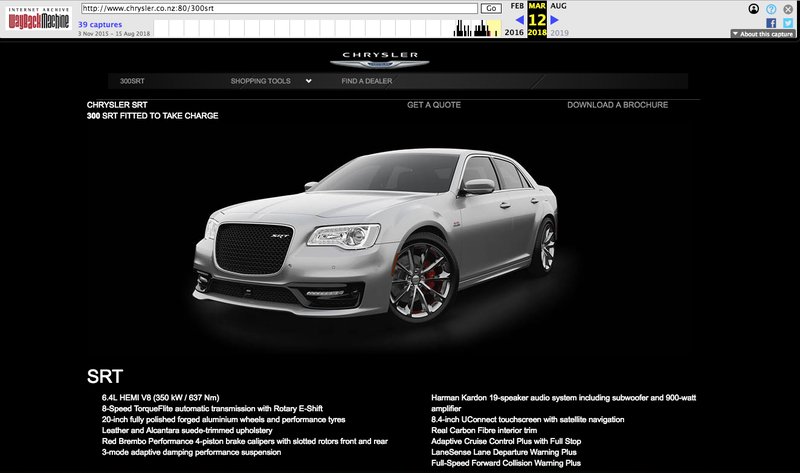
Task: Select FEB month in Wayback toolbar
Action: (517, 6)
